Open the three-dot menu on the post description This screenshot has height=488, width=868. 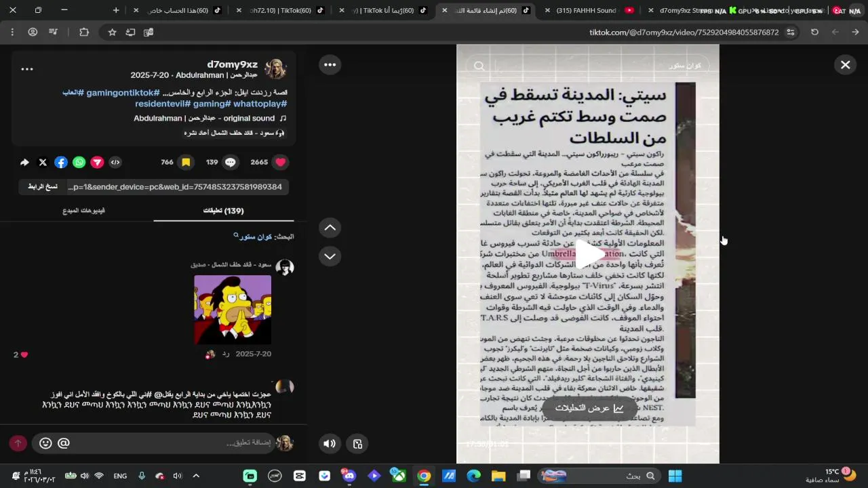pos(26,69)
